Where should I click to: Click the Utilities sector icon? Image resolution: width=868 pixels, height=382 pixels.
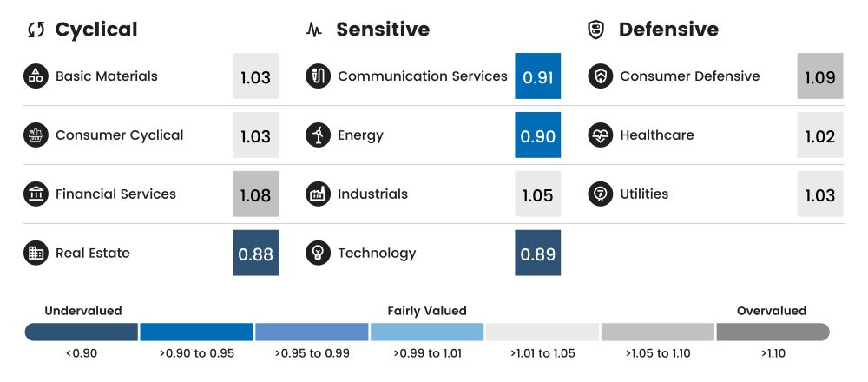[601, 194]
